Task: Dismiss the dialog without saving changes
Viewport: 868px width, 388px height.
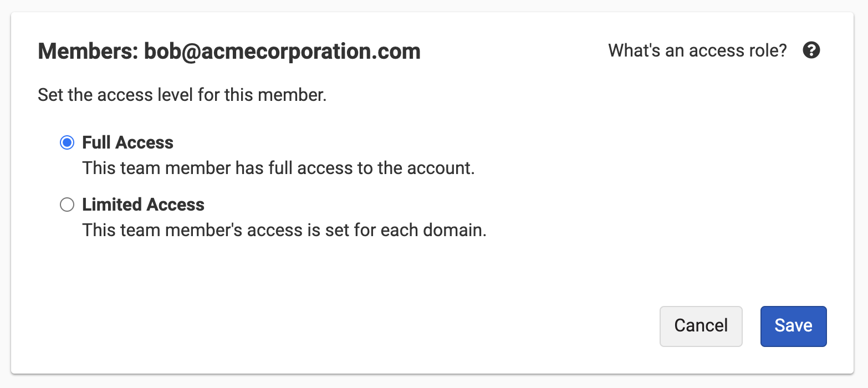Action: pos(701,326)
